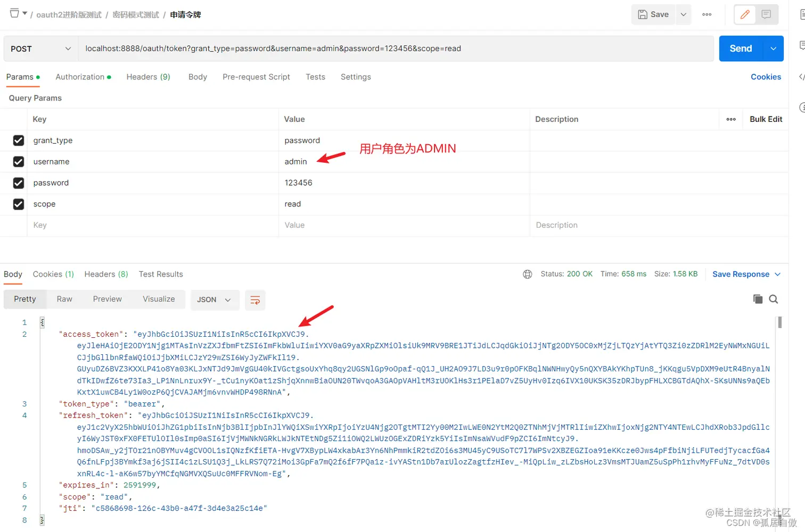Switch to Pretty response view
The height and width of the screenshot is (532, 805).
[25, 299]
